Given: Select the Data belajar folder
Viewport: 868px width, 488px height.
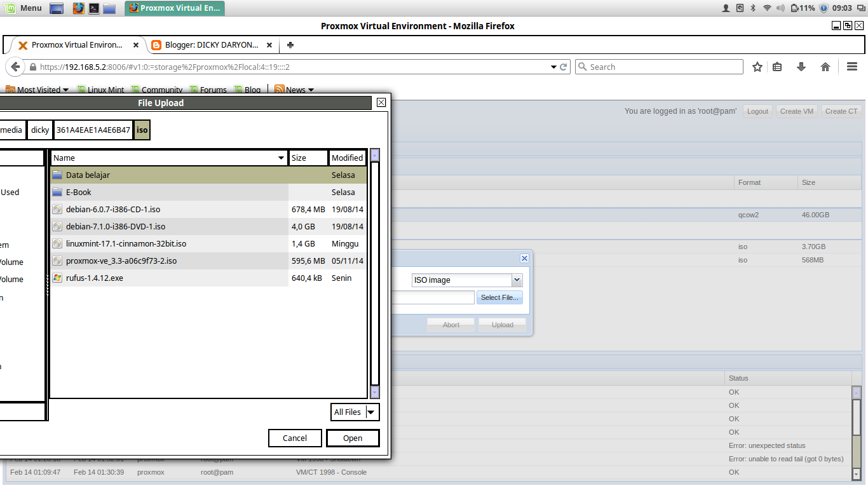Looking at the screenshot, I should coord(208,175).
